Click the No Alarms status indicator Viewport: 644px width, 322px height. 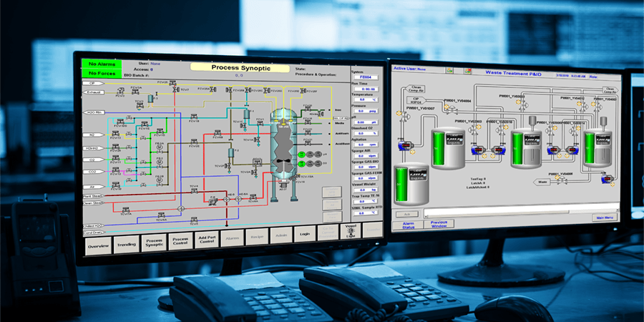(102, 64)
